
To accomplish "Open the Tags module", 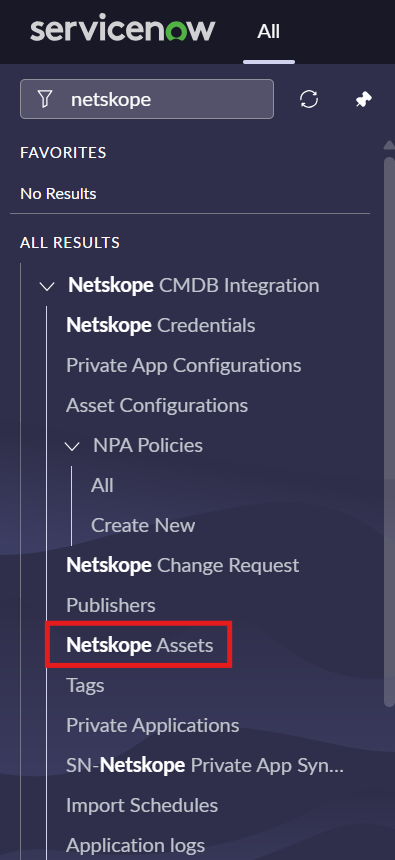I will coord(85,685).
